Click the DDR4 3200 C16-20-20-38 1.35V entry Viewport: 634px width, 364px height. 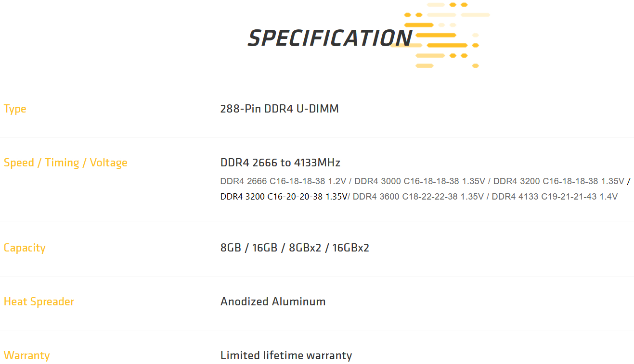click(x=284, y=197)
